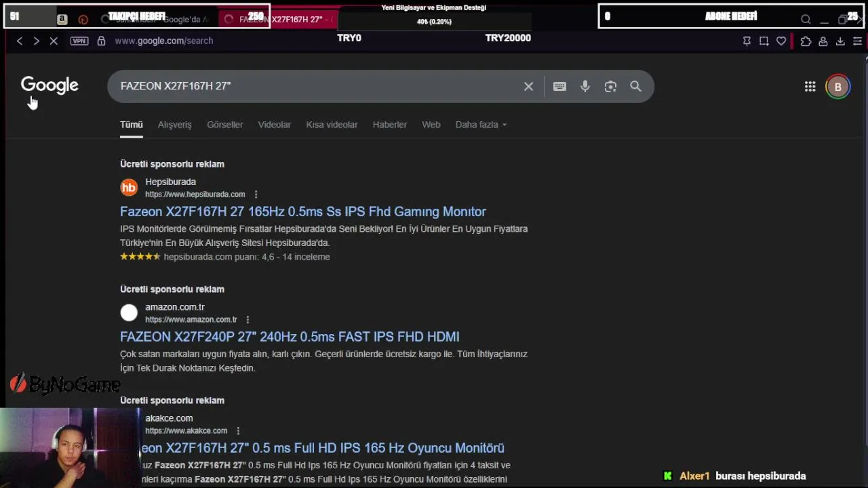Screen dimensions: 868x488
Task: Click the amazon.com.tr site name text
Action: click(x=175, y=307)
